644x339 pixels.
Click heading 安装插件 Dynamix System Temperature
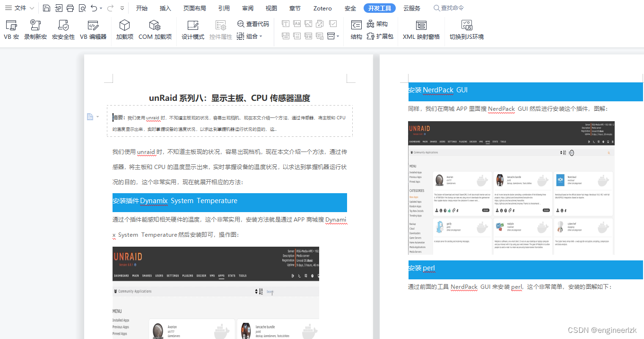tap(230, 203)
